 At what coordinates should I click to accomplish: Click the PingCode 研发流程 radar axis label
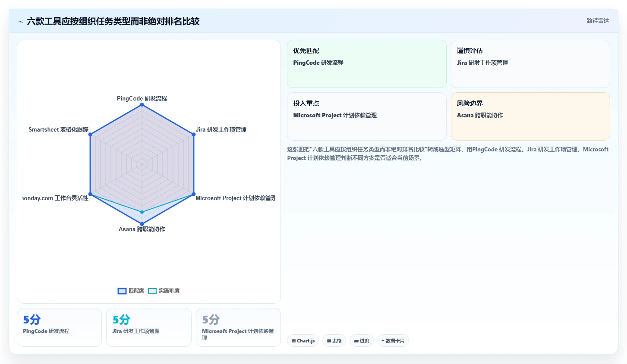[142, 98]
